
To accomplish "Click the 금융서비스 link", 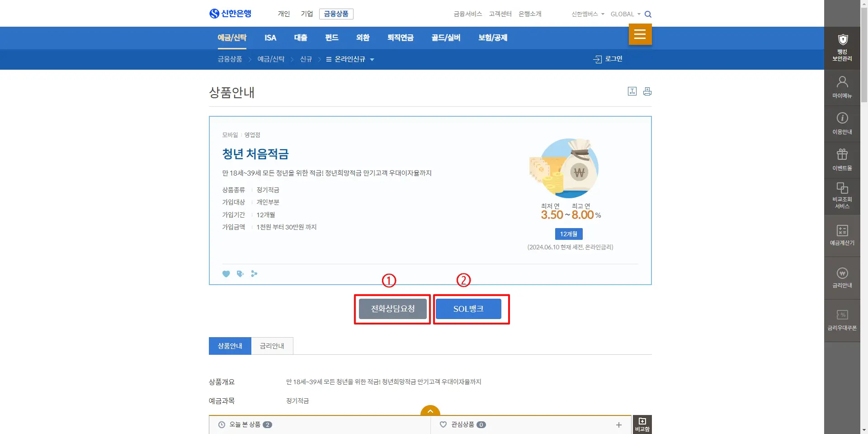I will point(468,14).
